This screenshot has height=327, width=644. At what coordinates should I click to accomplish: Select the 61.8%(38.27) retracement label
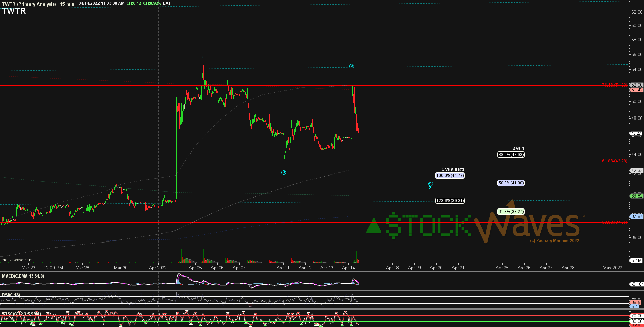click(x=511, y=212)
